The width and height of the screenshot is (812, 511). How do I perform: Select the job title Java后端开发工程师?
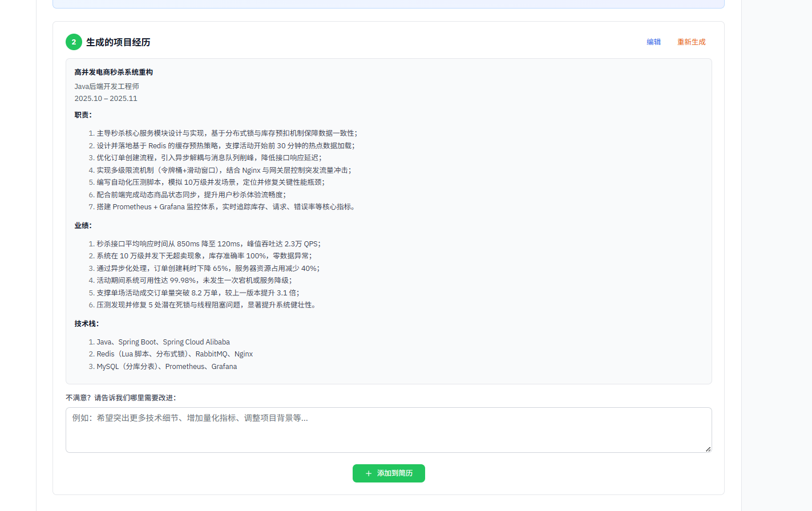coord(107,86)
